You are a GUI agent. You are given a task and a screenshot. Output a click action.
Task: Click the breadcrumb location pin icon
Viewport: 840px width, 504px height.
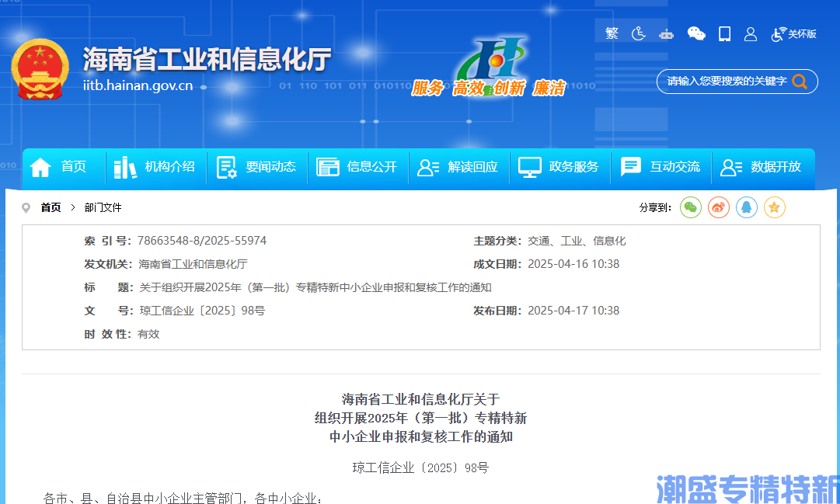tap(26, 207)
